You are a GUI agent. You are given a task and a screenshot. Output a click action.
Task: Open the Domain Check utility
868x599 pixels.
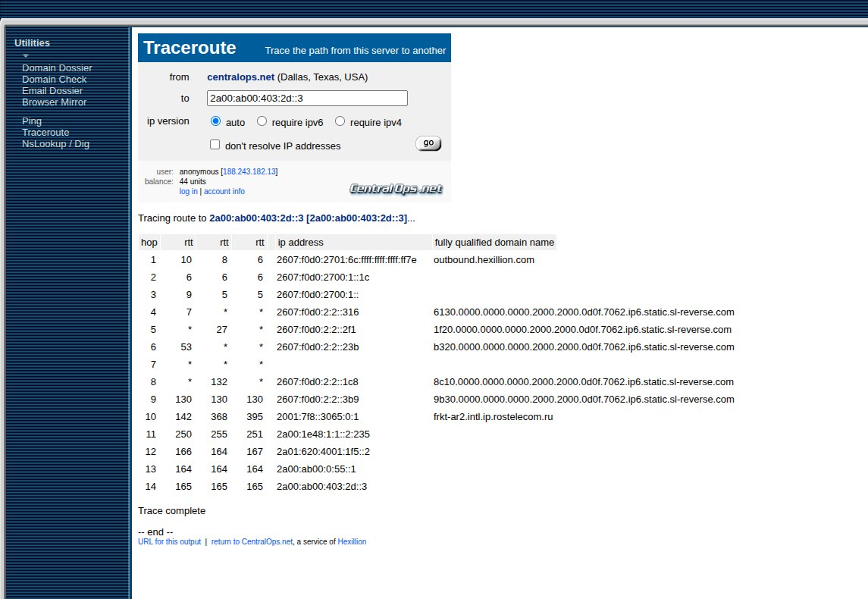(x=55, y=80)
